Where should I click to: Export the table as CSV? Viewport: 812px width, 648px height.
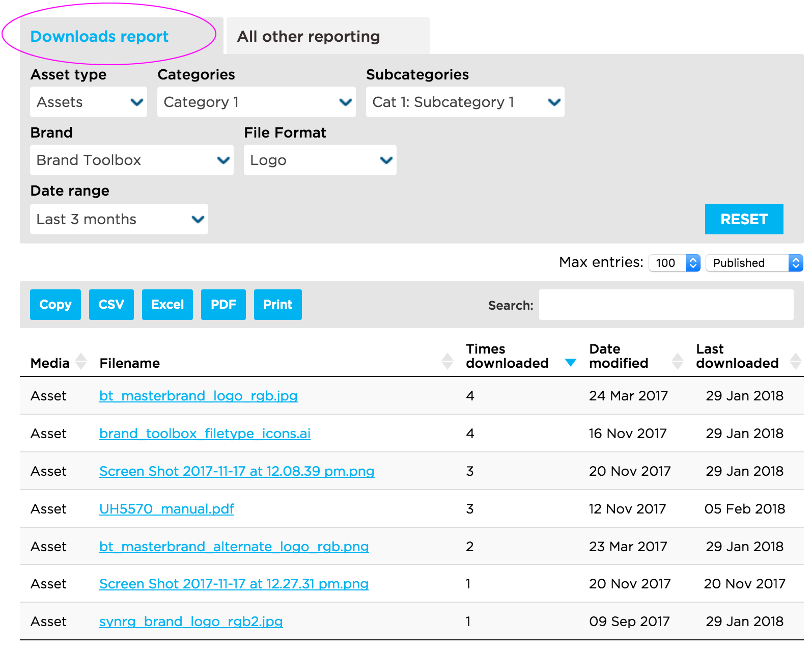click(x=111, y=305)
